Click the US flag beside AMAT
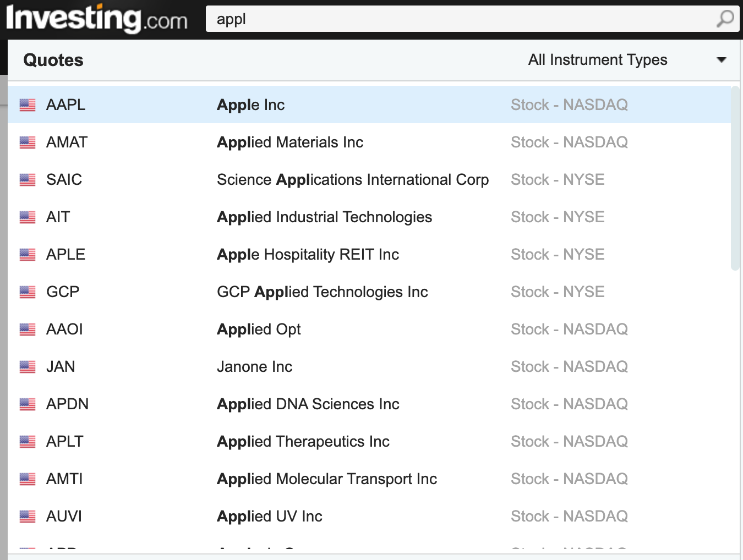 pyautogui.click(x=28, y=142)
